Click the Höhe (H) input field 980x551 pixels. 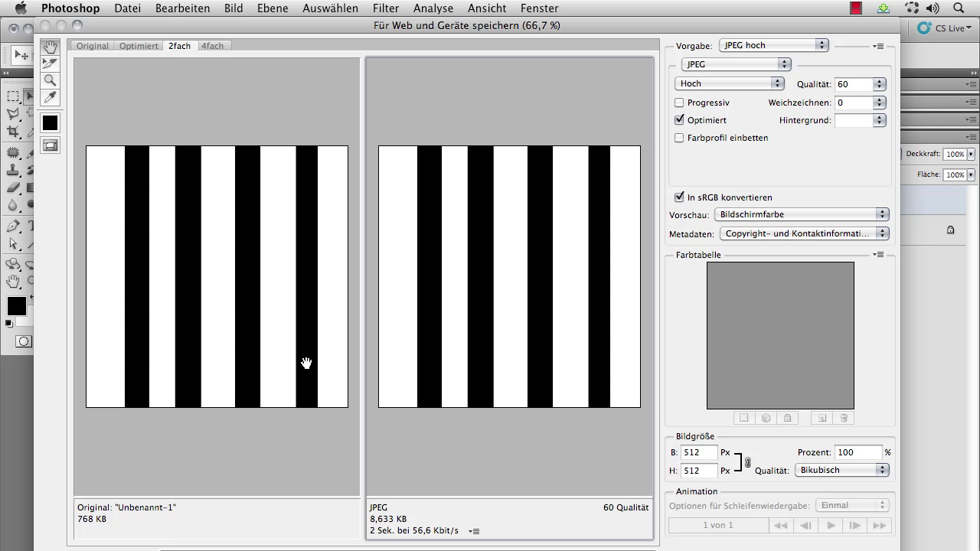coord(699,471)
